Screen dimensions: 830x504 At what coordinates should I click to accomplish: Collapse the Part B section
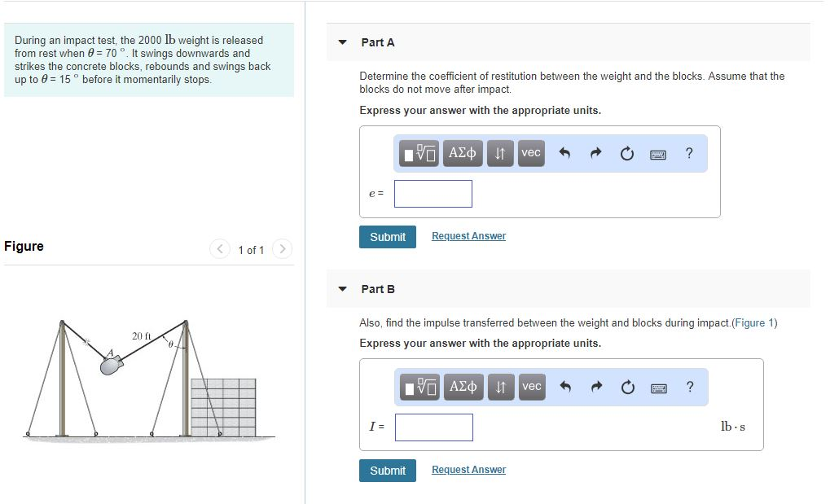343,289
